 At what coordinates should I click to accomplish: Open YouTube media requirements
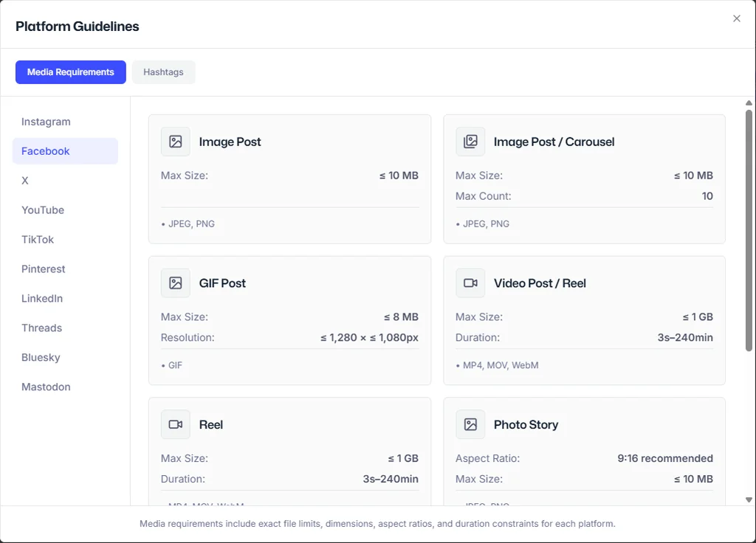(65, 210)
